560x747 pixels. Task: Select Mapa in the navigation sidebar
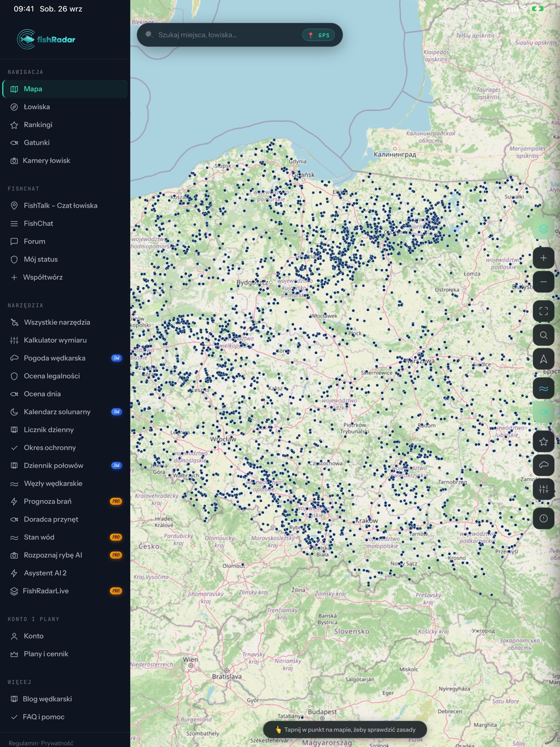point(65,89)
